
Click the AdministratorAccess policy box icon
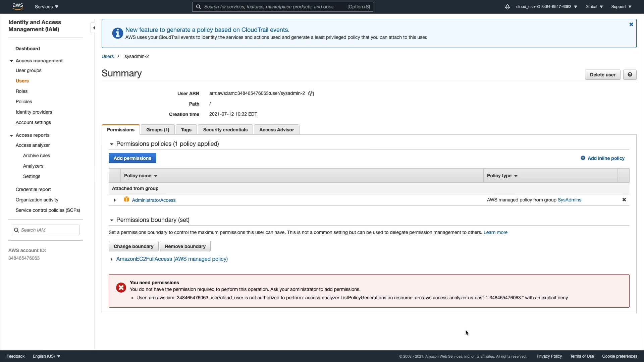point(126,199)
